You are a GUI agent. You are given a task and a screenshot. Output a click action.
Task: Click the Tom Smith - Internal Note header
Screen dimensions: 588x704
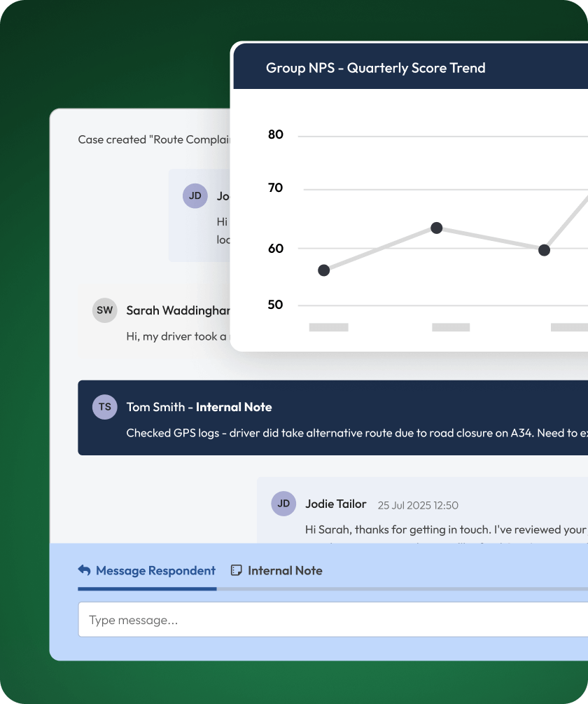pos(199,407)
